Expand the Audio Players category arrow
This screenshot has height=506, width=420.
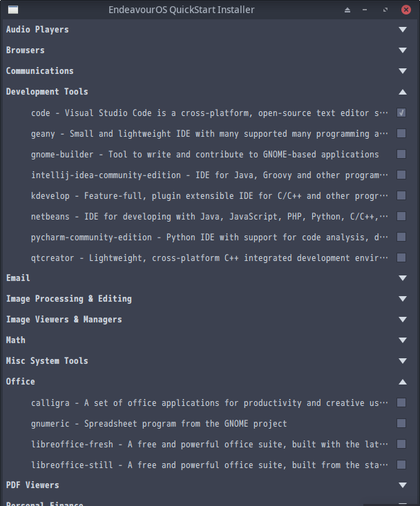[402, 30]
